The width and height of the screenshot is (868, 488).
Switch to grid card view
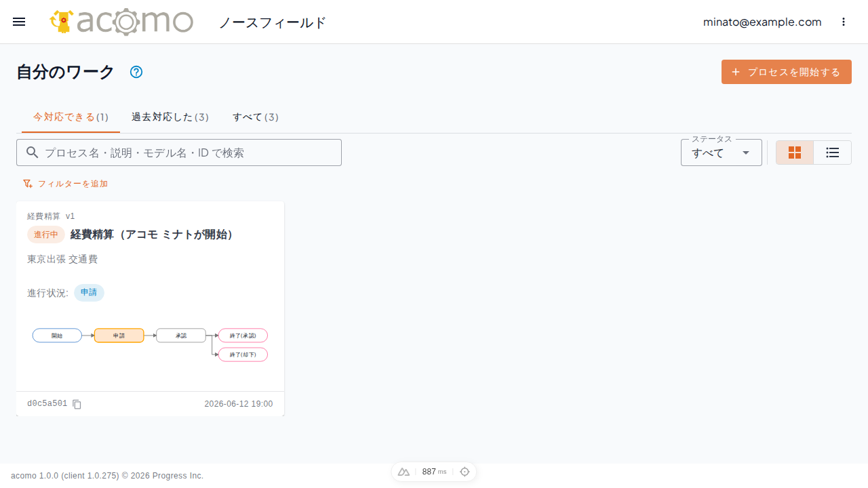(795, 152)
